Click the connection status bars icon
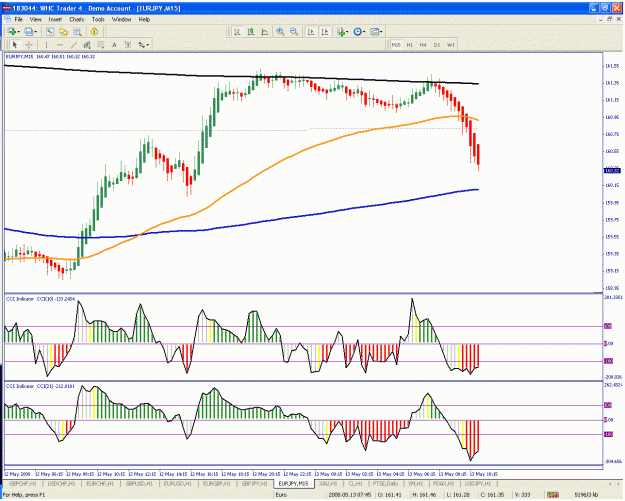Viewport: 625px width, 501px height. pos(552,495)
